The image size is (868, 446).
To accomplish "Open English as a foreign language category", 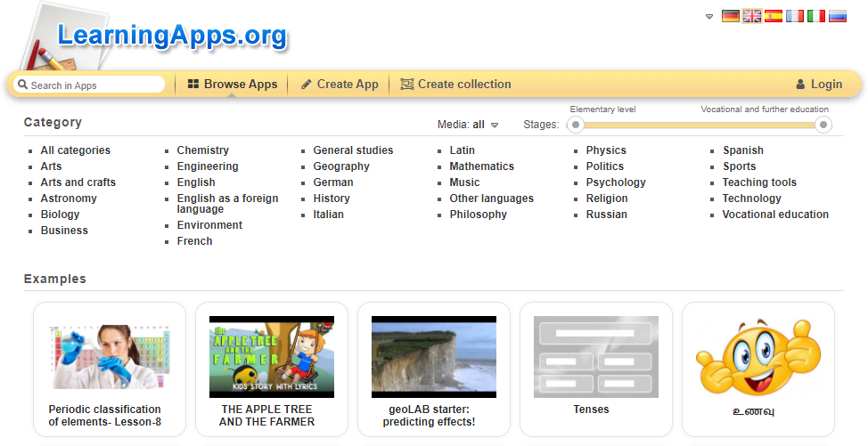I will point(227,203).
